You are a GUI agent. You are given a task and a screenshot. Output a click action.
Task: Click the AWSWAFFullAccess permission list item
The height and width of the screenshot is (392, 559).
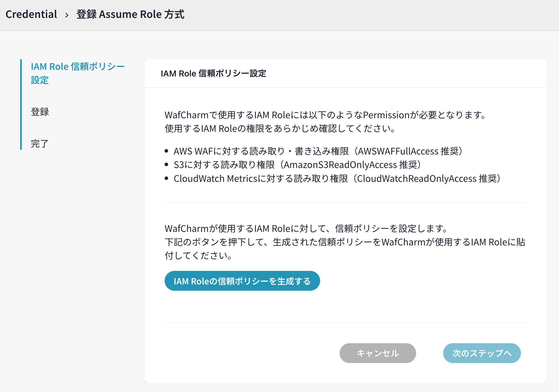coord(318,151)
